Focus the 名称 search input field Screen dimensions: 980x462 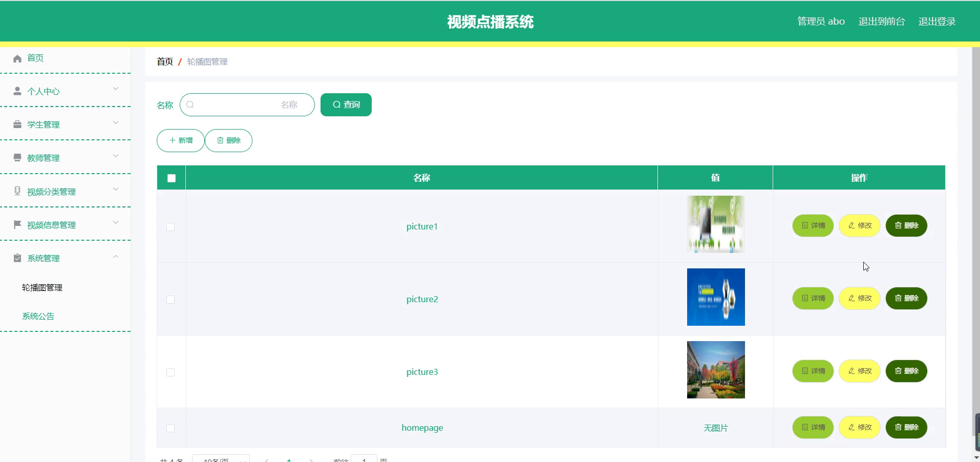click(x=247, y=104)
